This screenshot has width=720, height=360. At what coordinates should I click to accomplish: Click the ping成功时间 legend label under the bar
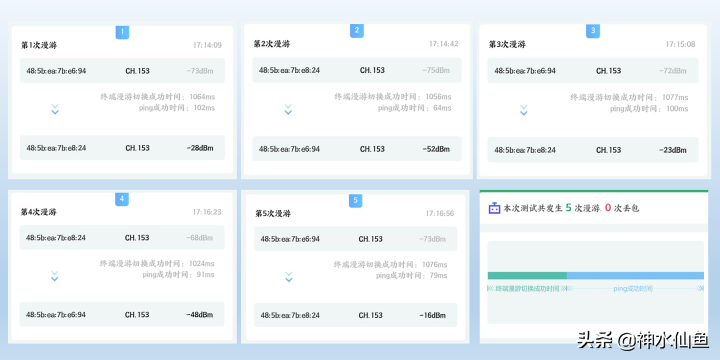click(x=633, y=288)
